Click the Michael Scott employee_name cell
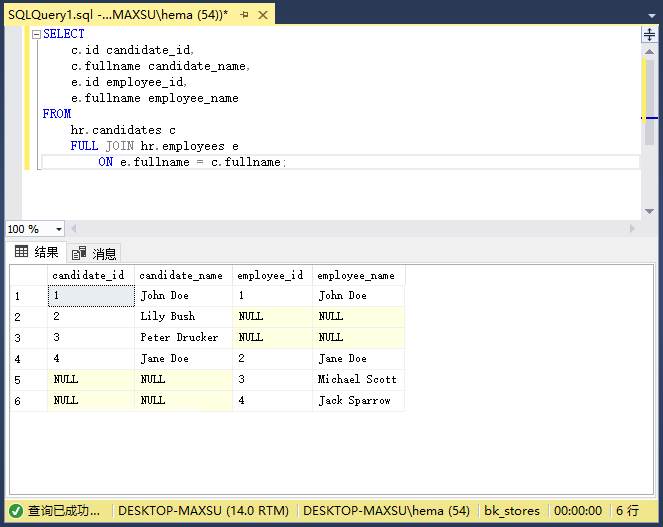This screenshot has height=527, width=663. click(x=359, y=380)
